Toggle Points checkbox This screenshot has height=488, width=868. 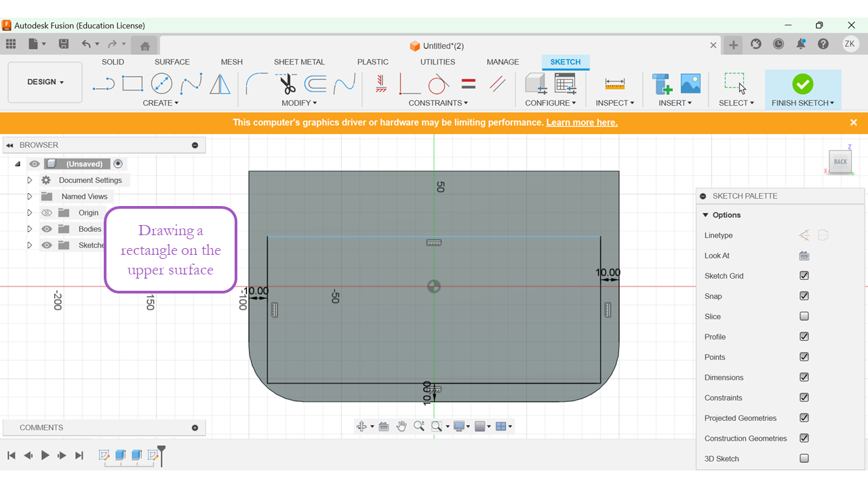(x=804, y=357)
